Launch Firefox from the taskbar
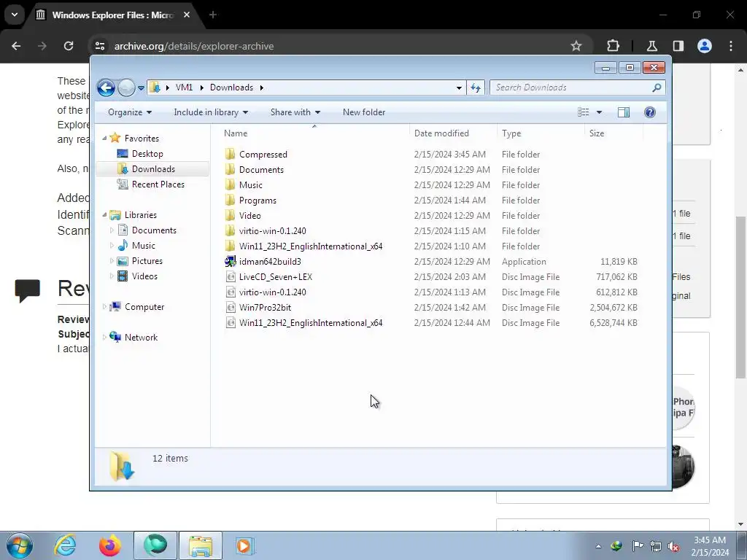Screen dimensions: 747x560 pos(110,545)
